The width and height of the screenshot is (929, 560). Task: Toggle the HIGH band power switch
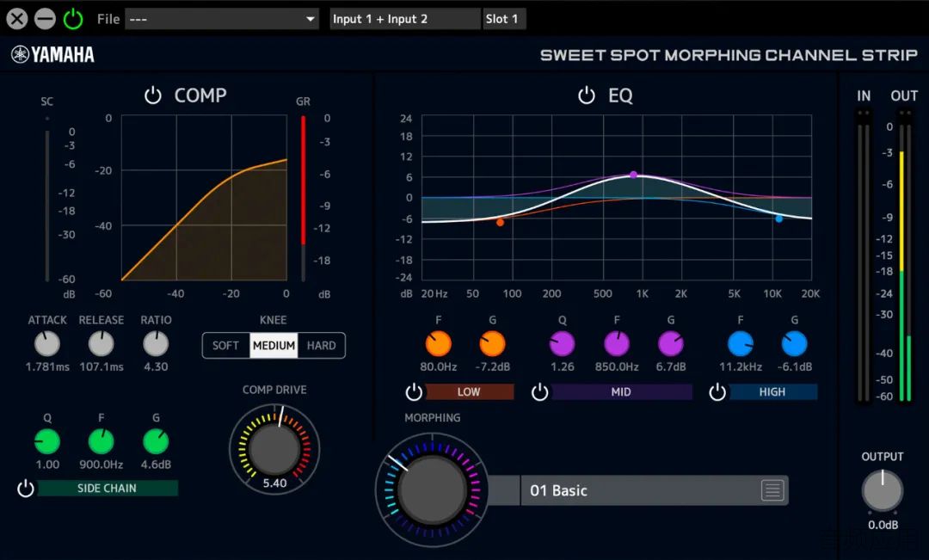click(x=717, y=391)
